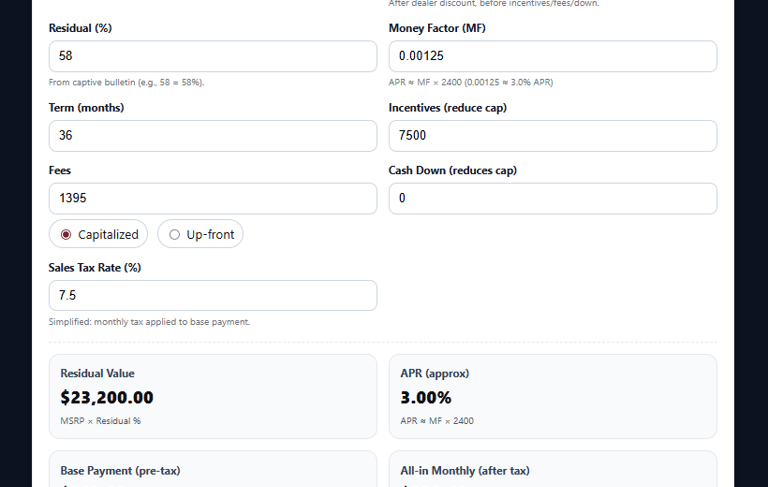Click the All-in Monthly (after tax) card
The height and width of the screenshot is (487, 768).
pyautogui.click(x=552, y=470)
